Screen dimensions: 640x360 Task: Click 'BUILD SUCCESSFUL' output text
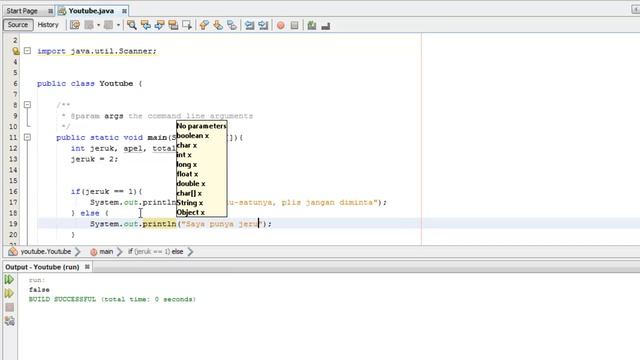pos(62,299)
